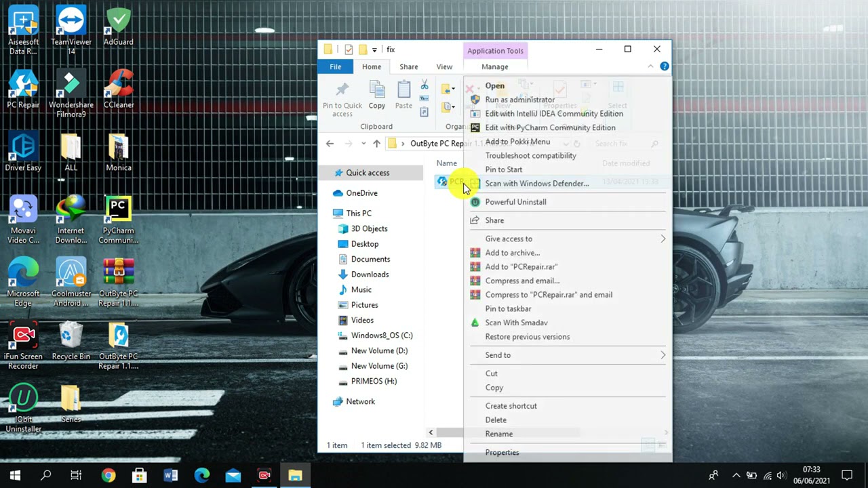Switch to the Share ribbon tab

pyautogui.click(x=409, y=66)
